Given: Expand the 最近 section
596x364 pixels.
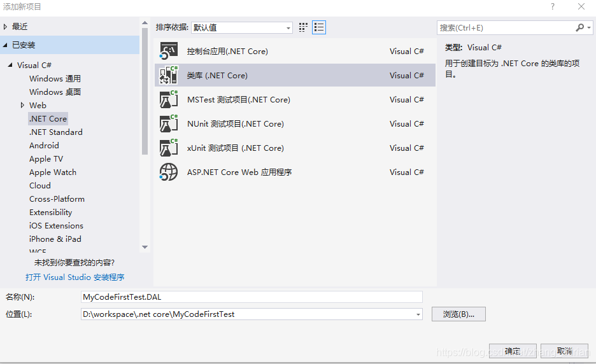Looking at the screenshot, I should tap(5, 27).
